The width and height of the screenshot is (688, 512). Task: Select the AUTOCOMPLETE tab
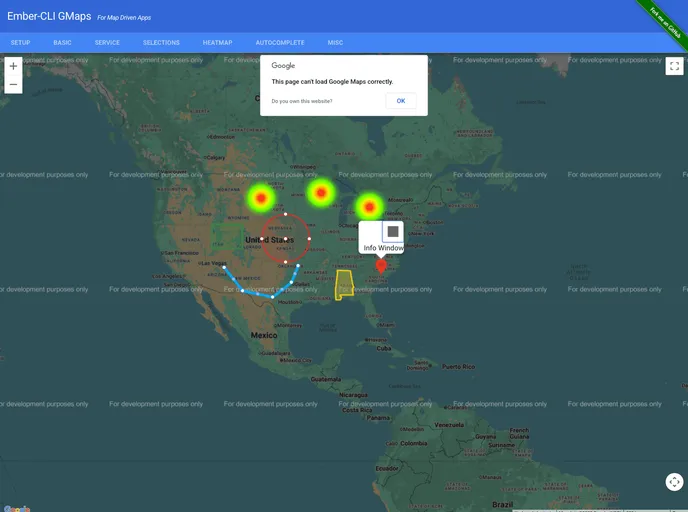(x=280, y=43)
